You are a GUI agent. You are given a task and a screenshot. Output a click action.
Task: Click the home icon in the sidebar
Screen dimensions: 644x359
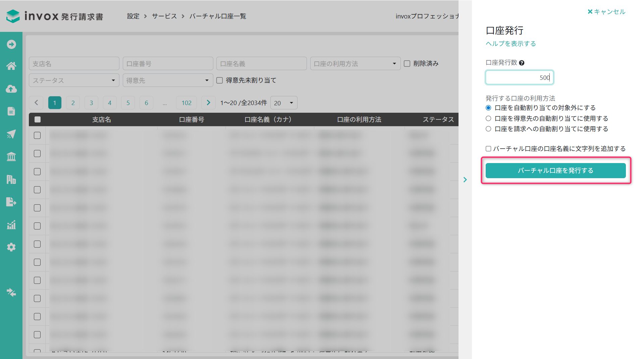click(x=11, y=66)
